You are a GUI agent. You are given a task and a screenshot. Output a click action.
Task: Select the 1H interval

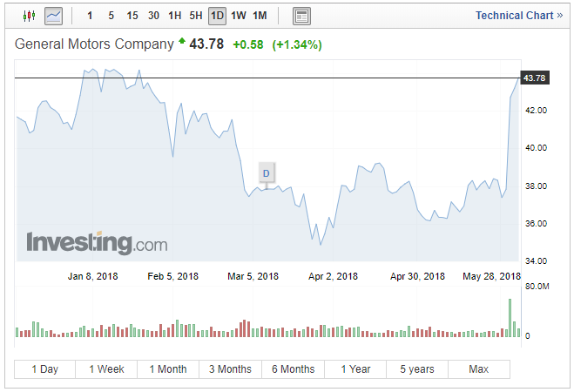[175, 16]
